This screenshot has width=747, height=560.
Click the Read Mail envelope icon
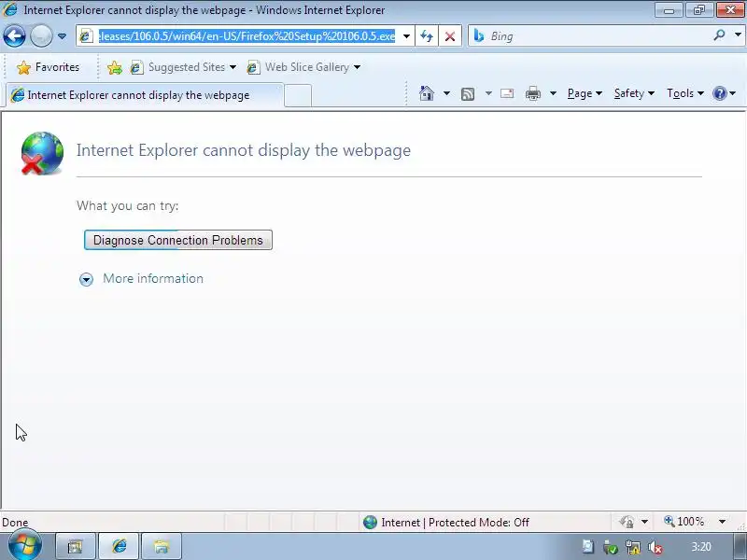pos(507,93)
